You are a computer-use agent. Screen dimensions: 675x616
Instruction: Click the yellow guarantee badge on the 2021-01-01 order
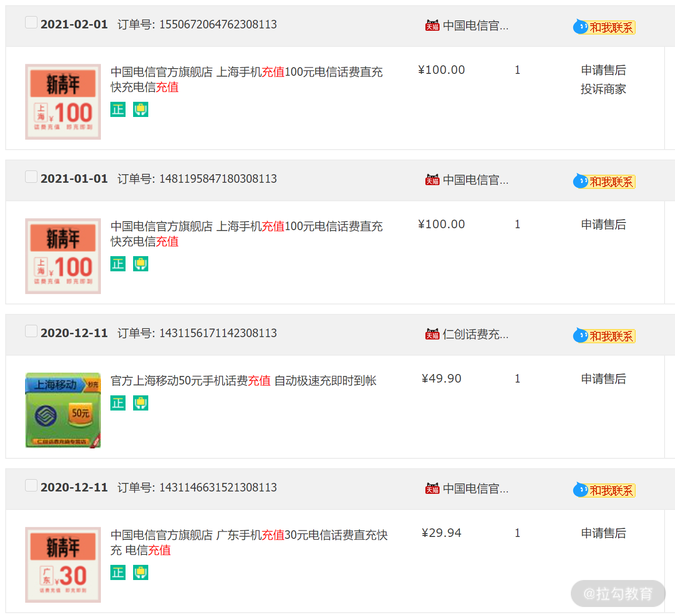tap(141, 264)
